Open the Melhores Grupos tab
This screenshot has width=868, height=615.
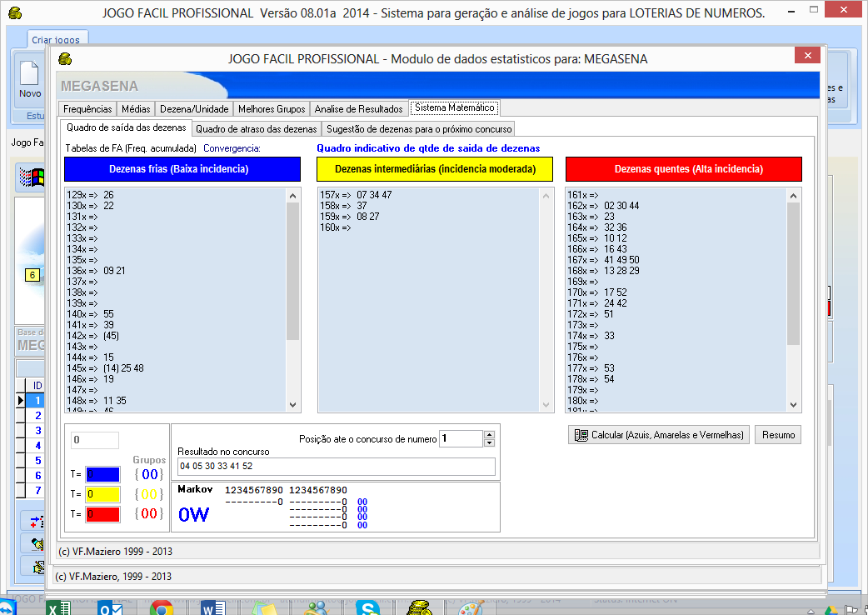pyautogui.click(x=272, y=109)
